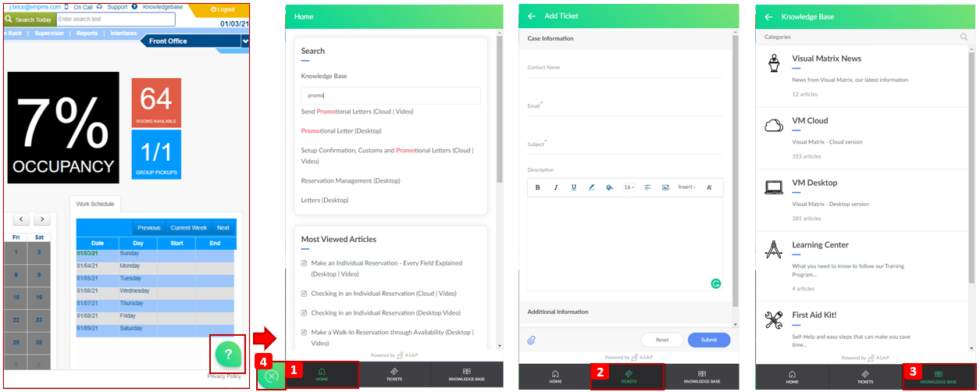Open the Insert dropdown in editor

tap(686, 187)
